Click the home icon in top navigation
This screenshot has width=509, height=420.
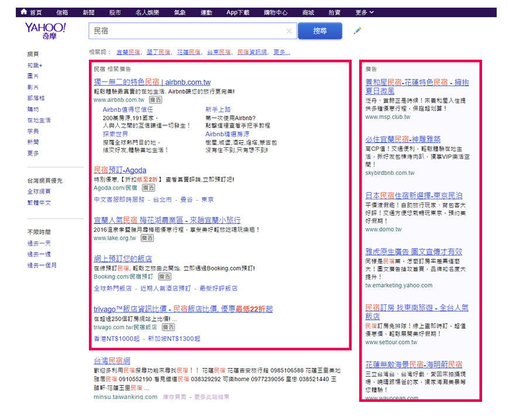click(x=24, y=12)
